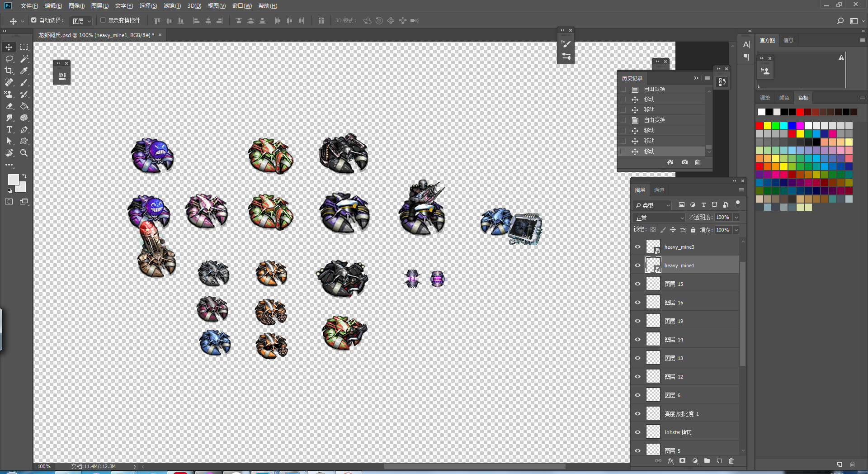Open the blend mode 正常 dropdown

pos(660,218)
